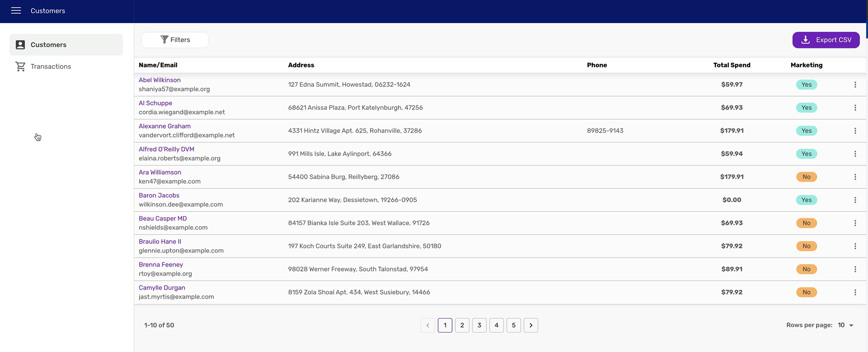Open row actions for Baron Jacobs

click(855, 200)
